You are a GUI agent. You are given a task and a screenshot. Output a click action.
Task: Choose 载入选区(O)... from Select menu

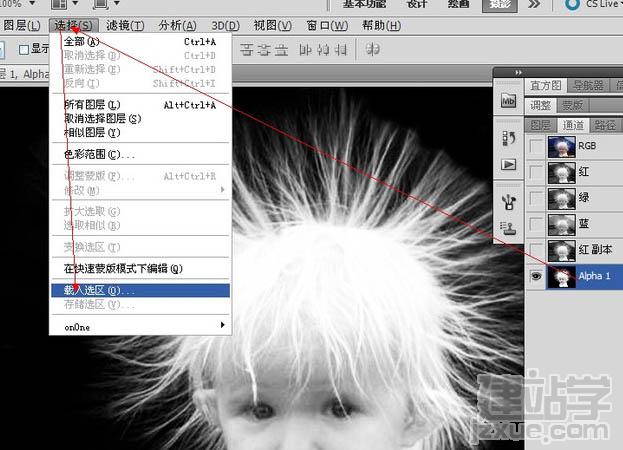(x=141, y=290)
